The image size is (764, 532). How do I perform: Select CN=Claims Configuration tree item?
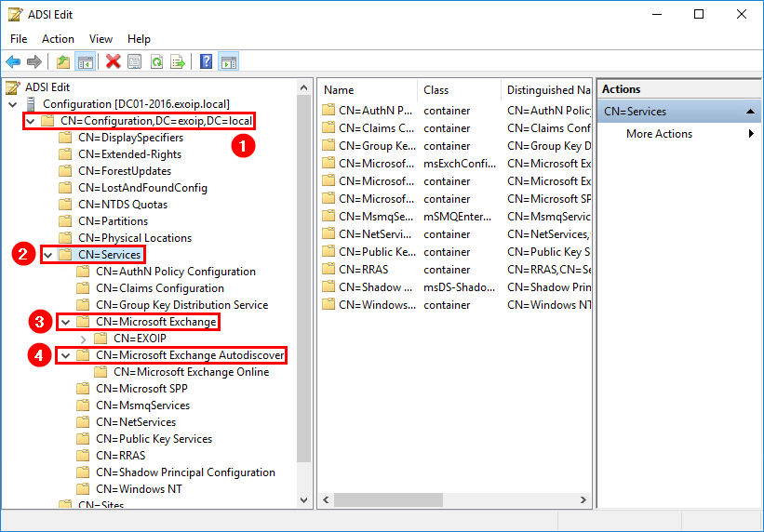coord(160,288)
